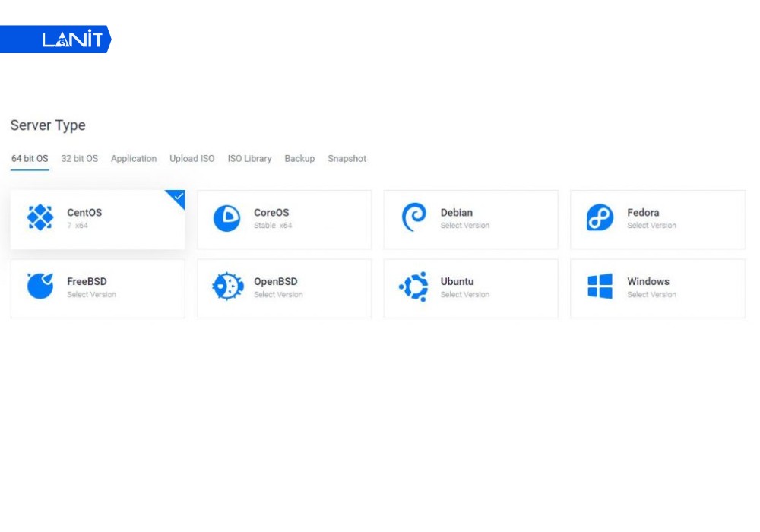Switch to the Backup tab
This screenshot has height=532, width=760.
pos(299,159)
